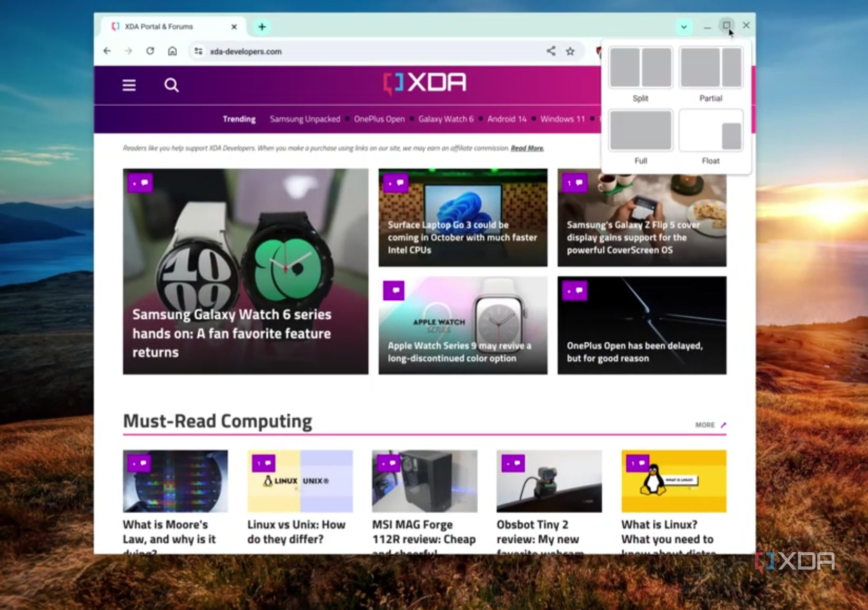Open Obsbot Tiny 2 review thumbnail
The height and width of the screenshot is (610, 868).
[x=549, y=481]
